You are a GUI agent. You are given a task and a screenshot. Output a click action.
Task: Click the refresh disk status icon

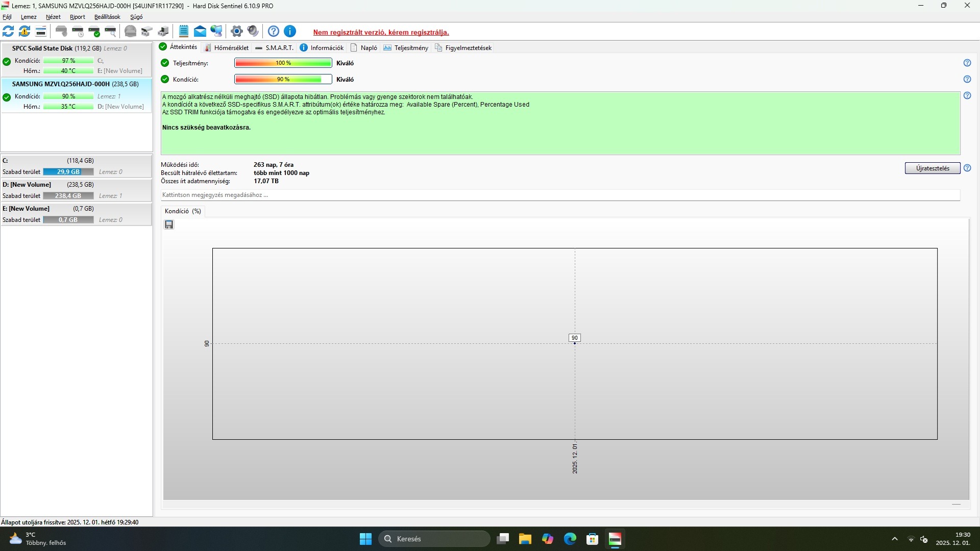(9, 32)
